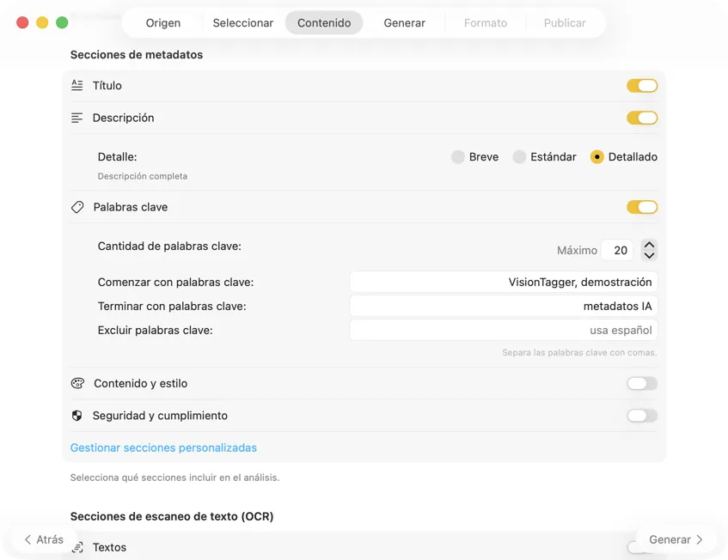The width and height of the screenshot is (728, 560).
Task: Click the Descripción text-lines icon
Action: click(x=77, y=118)
